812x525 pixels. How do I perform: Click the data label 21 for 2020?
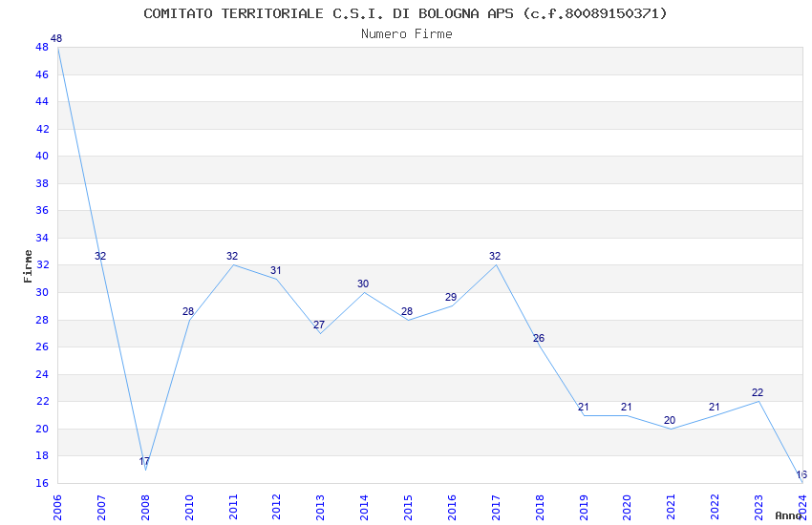coord(627,407)
